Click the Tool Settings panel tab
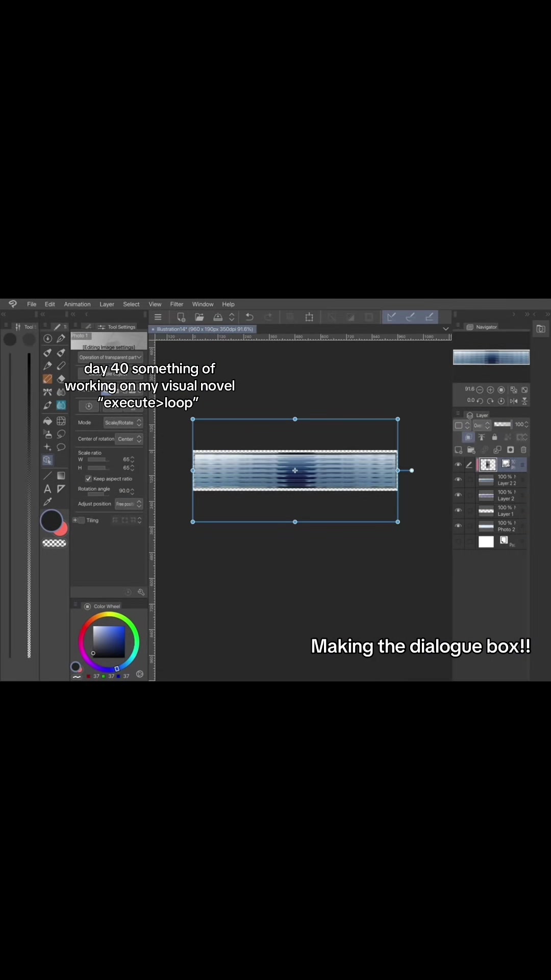 [x=117, y=327]
